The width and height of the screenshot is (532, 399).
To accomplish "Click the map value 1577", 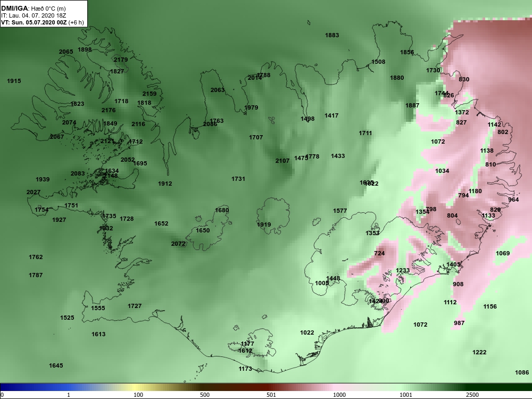I will (340, 211).
